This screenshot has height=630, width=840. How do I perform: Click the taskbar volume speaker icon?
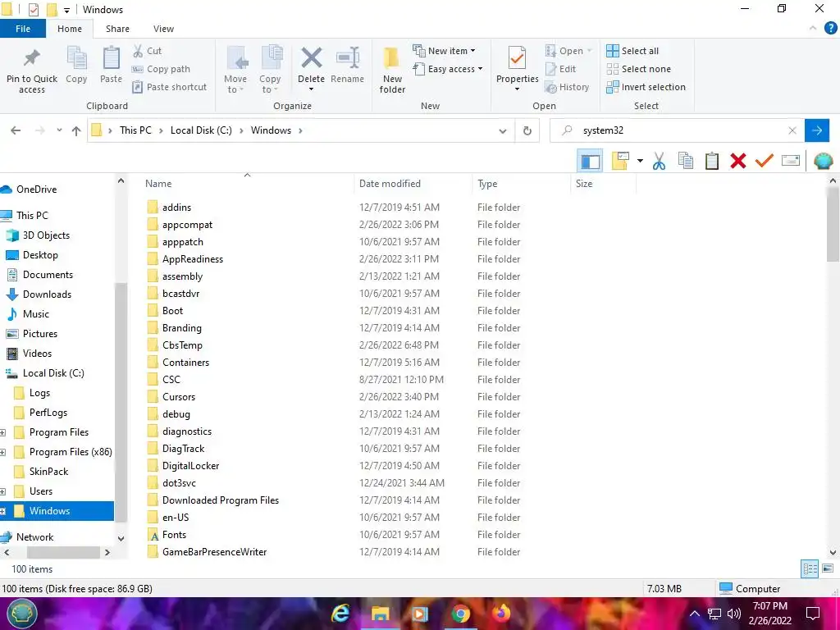[x=733, y=614]
